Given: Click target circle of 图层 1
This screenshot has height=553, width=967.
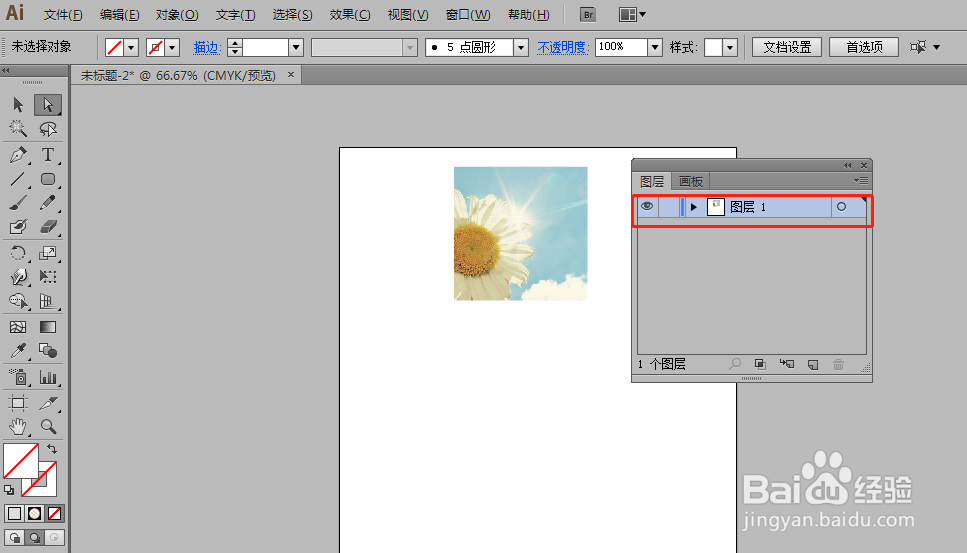Looking at the screenshot, I should tap(841, 207).
